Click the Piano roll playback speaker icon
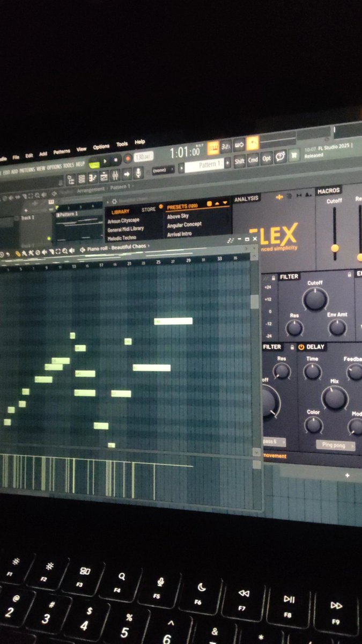Screen dimensions: 362x644 (71, 251)
